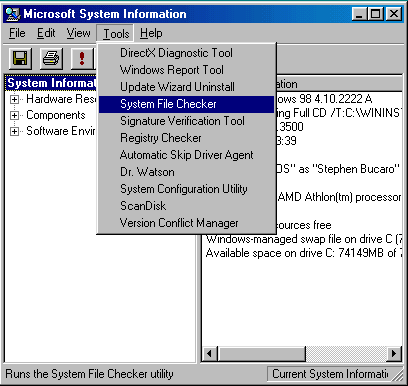Screen dimensions: 408x386
Task: Click the Microsoft System Information title bar icon
Action: point(13,14)
